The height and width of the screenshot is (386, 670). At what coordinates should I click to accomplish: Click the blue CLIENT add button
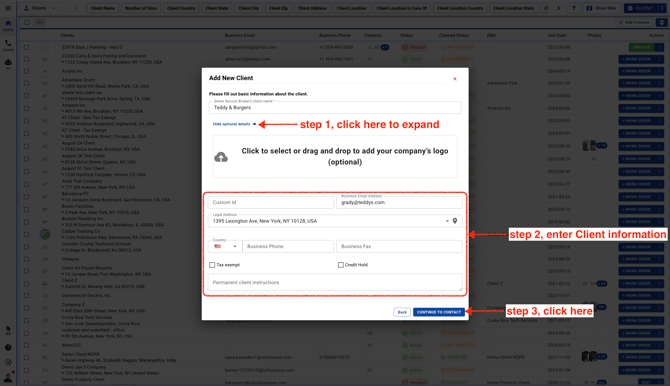point(641,8)
